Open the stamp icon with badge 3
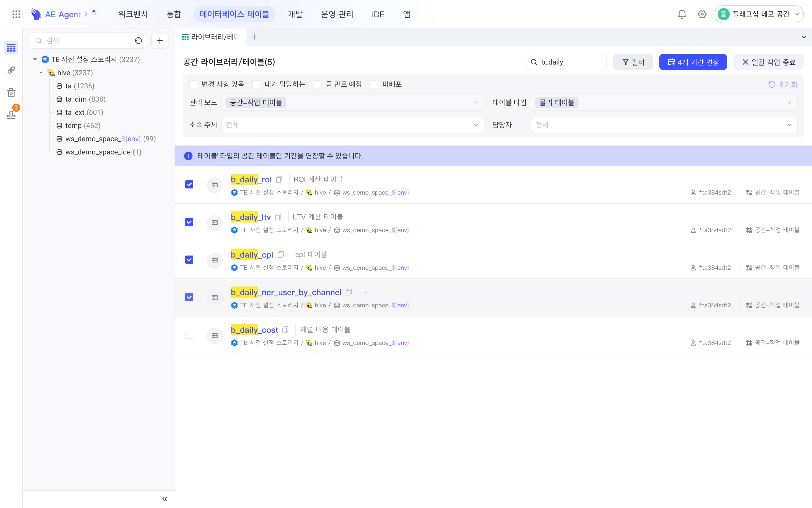The height and width of the screenshot is (508, 812). (x=11, y=114)
